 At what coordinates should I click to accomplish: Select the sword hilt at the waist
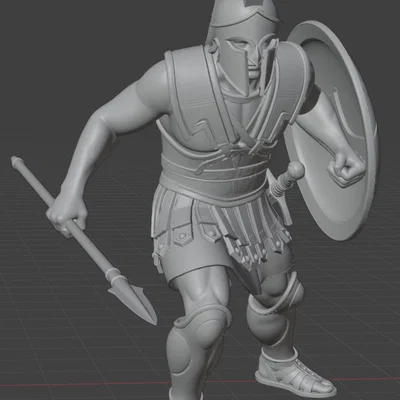[287, 180]
